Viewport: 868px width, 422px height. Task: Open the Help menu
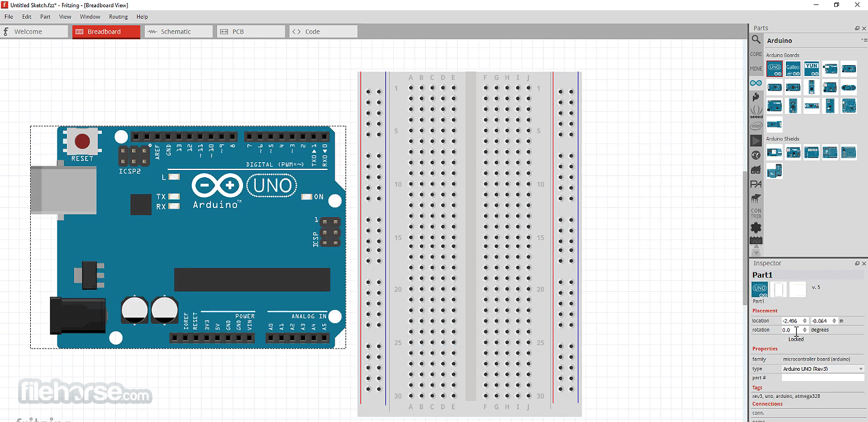tap(142, 17)
